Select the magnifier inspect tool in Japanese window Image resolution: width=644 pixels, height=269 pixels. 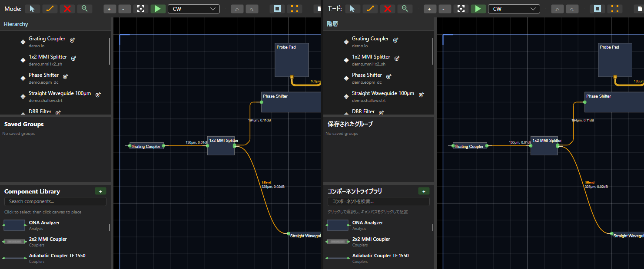[x=405, y=9]
